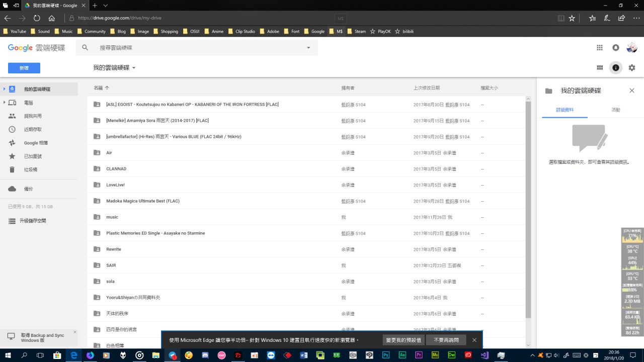
Task: Switch to grid view layout
Action: coord(600,68)
